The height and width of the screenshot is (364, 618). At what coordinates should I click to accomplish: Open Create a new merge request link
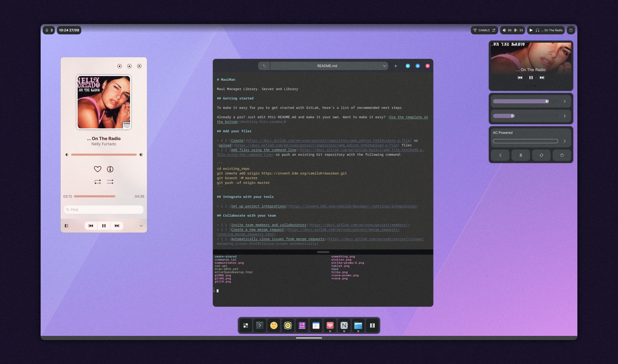tap(257, 230)
